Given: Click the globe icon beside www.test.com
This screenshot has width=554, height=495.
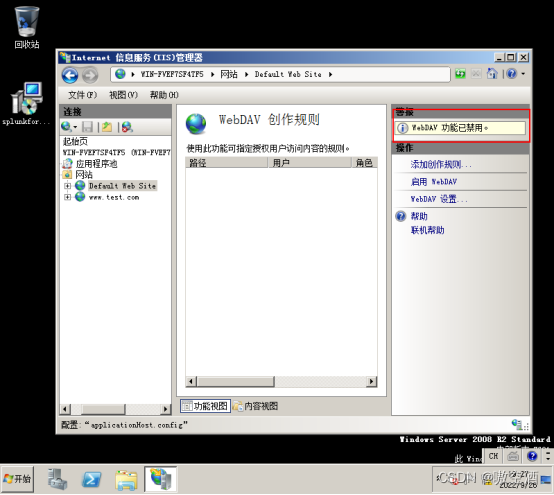Looking at the screenshot, I should [80, 196].
